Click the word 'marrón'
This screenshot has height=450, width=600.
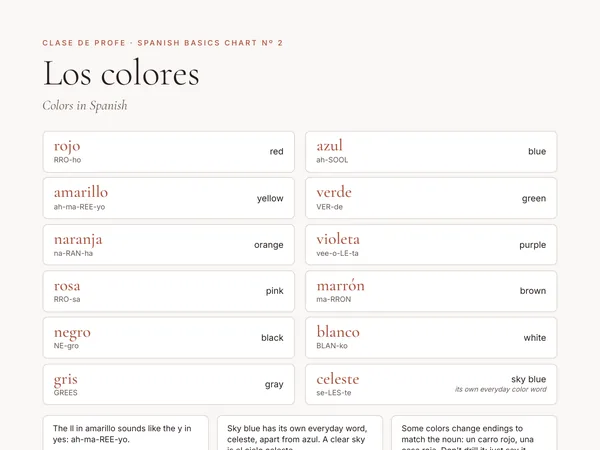(341, 285)
